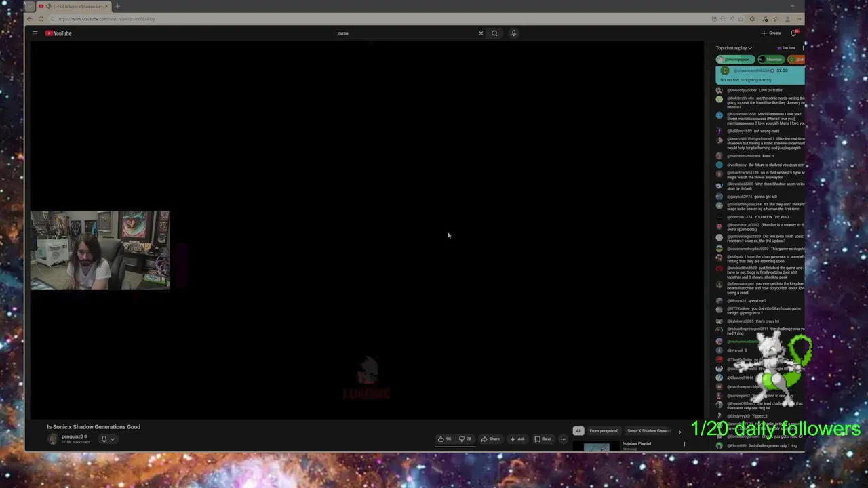The height and width of the screenshot is (488, 868).
Task: Click inside the YouTube search field 'nasa'
Action: pos(406,33)
